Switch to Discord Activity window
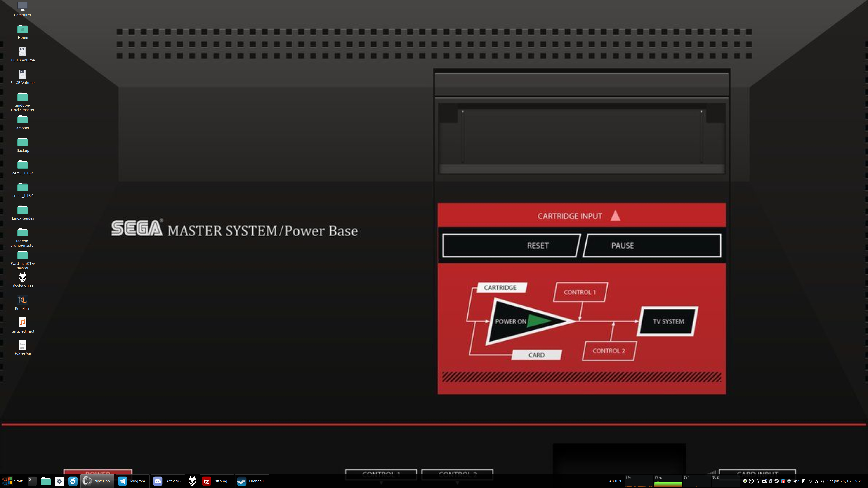 click(x=168, y=481)
